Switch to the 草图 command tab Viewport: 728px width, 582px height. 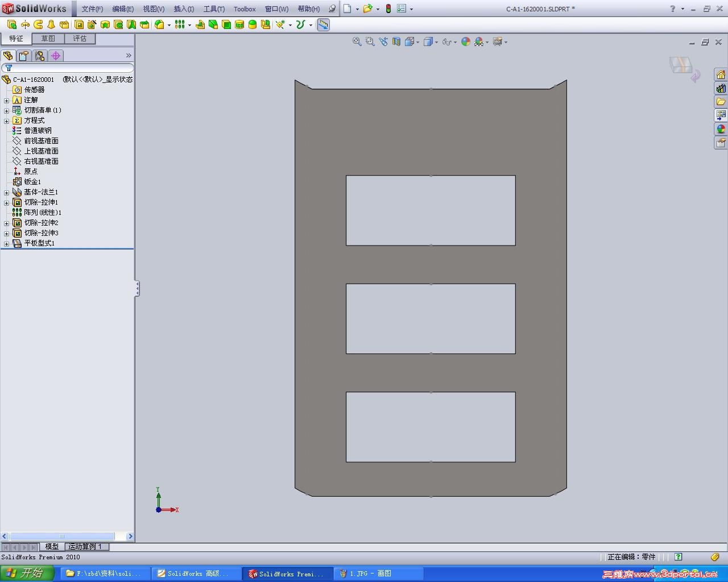(48, 39)
